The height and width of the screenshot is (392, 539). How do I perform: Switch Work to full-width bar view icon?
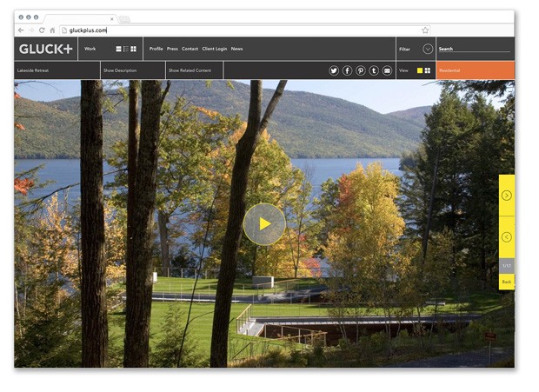tap(118, 50)
